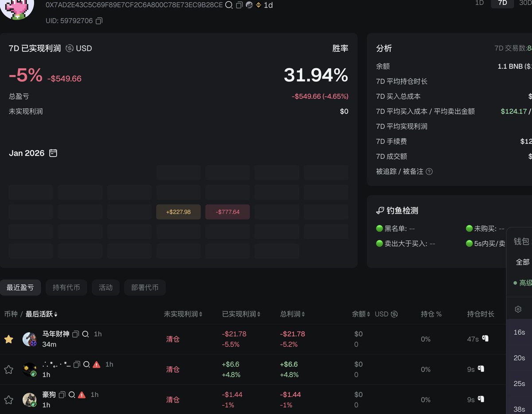
Task: Copy the 0X7AD2 wallet address
Action: coord(239,5)
